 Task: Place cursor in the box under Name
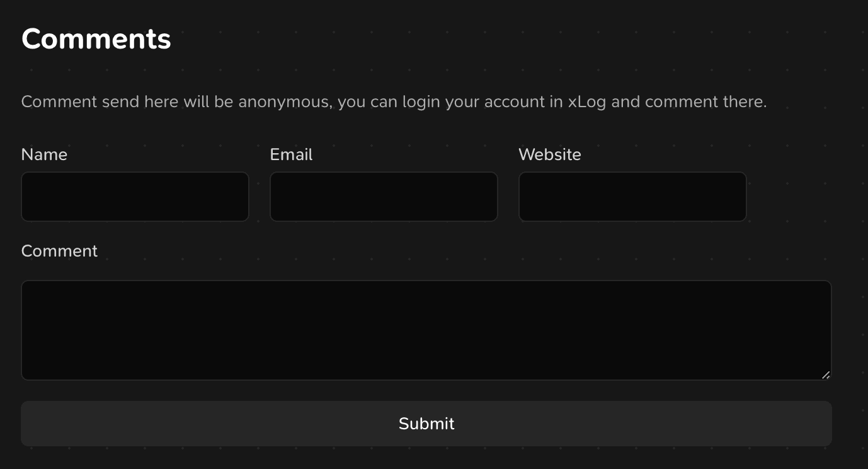pyautogui.click(x=135, y=197)
